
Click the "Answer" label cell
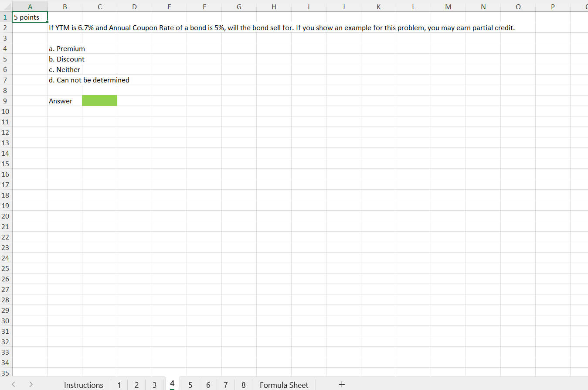click(65, 101)
